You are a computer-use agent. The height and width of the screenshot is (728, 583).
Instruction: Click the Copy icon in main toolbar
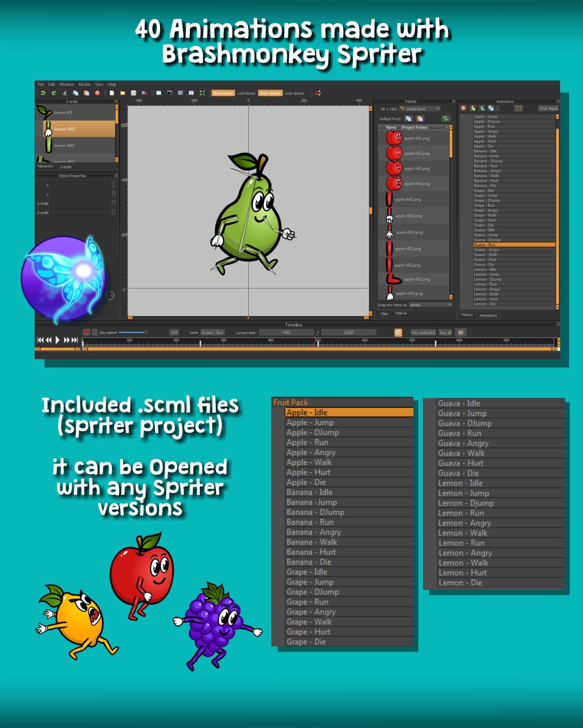(76, 93)
